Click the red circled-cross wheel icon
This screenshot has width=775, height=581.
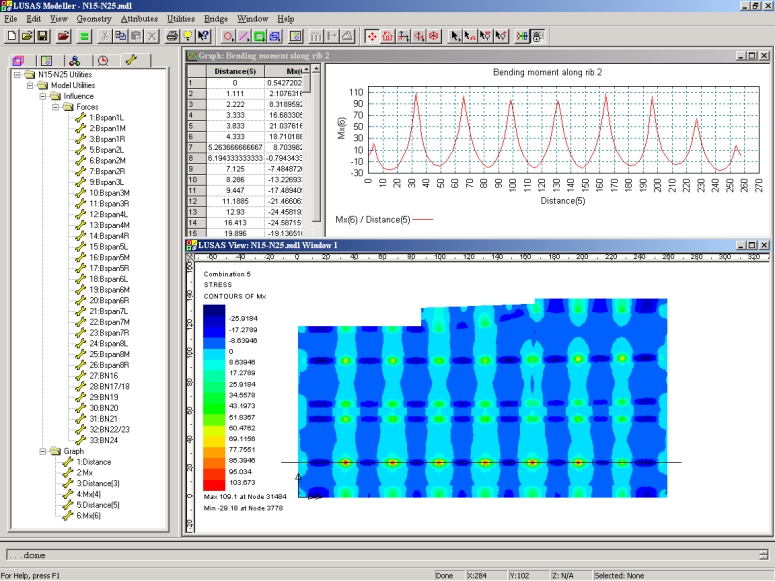tap(434, 36)
